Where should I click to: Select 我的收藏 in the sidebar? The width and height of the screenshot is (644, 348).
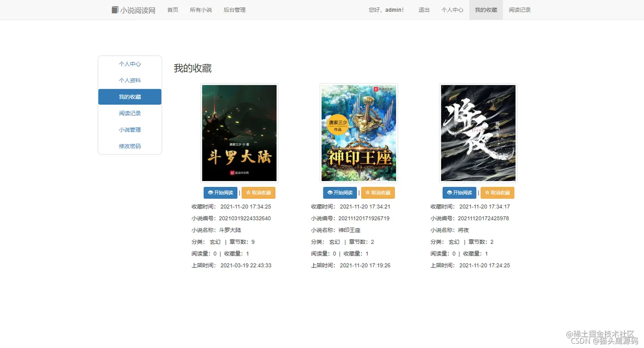[x=130, y=97]
